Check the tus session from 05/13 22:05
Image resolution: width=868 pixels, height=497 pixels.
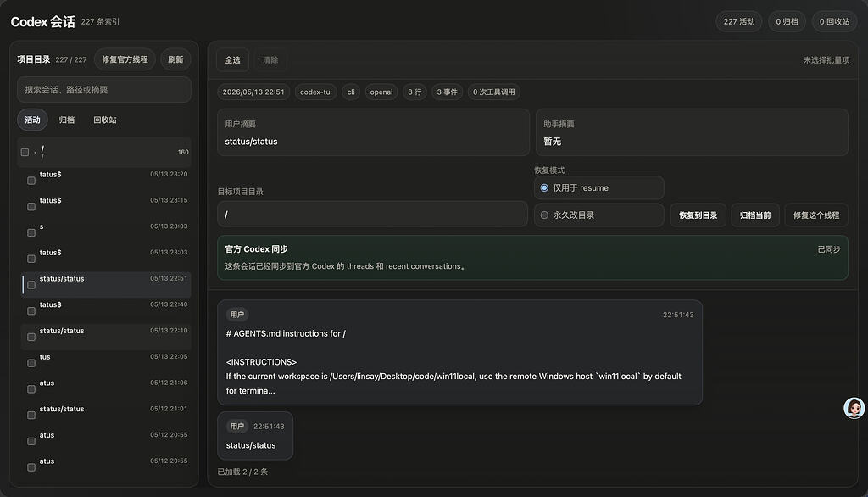pyautogui.click(x=31, y=363)
